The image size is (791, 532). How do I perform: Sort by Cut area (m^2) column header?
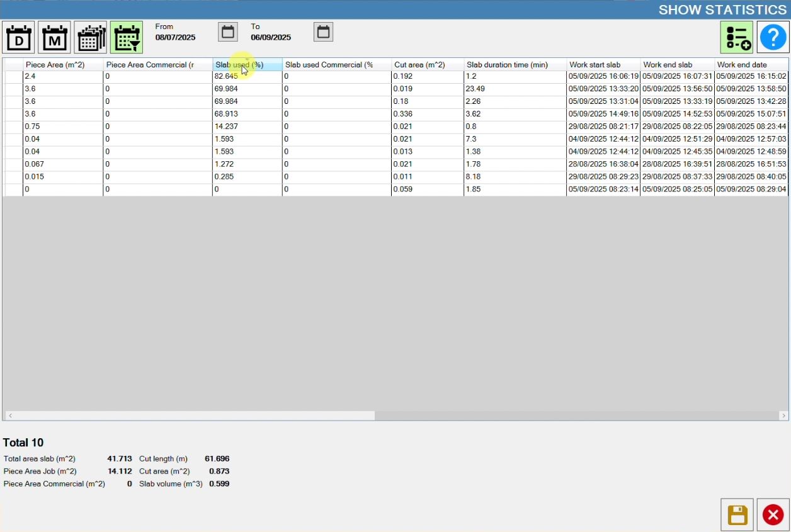click(x=428, y=65)
